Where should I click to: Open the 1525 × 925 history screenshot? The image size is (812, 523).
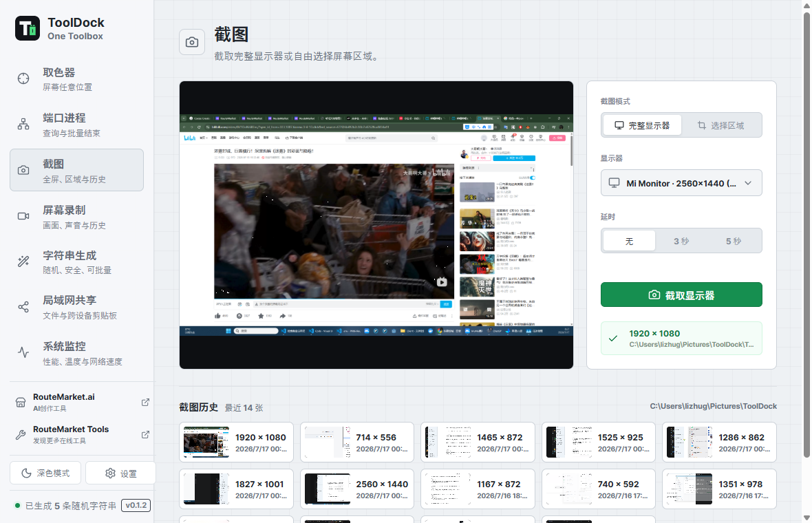point(599,442)
